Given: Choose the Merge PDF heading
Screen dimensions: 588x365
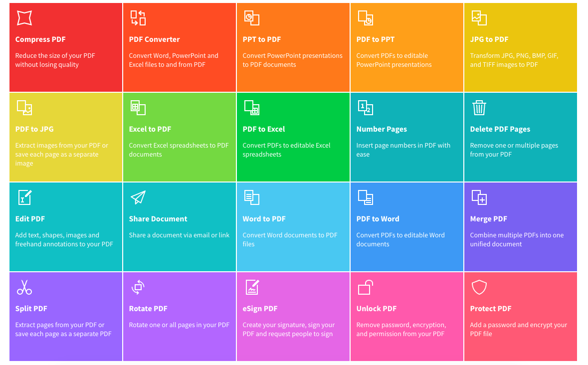Looking at the screenshot, I should [488, 219].
